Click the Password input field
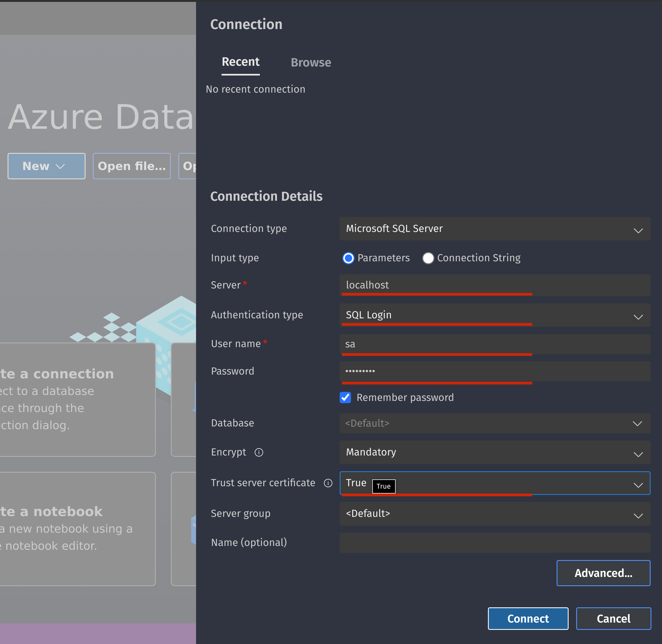Screen dimensions: 662x644 [x=495, y=371]
